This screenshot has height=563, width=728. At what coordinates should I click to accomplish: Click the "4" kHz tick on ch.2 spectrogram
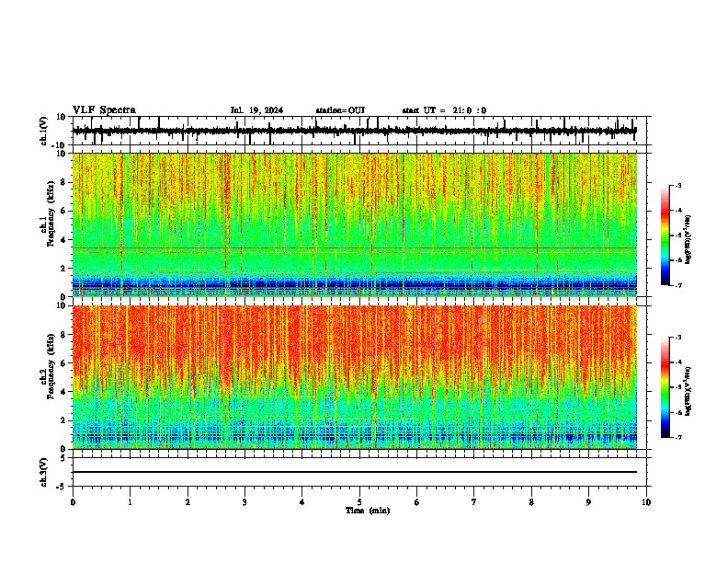(x=63, y=392)
